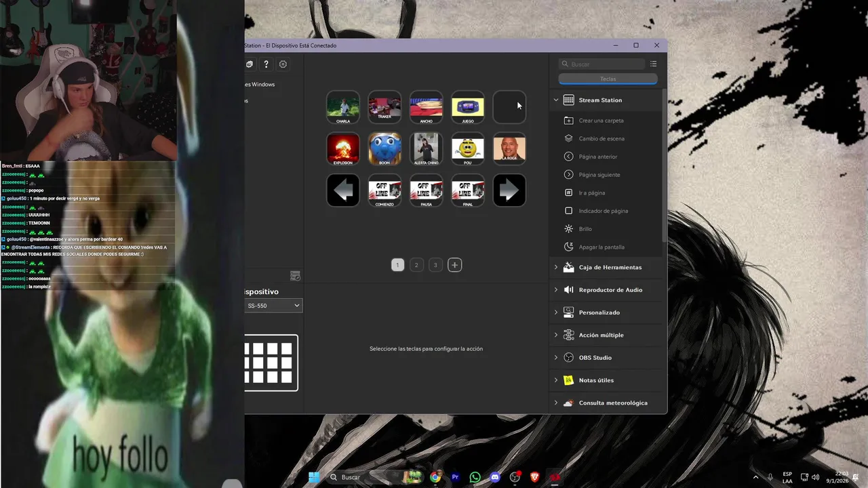Viewport: 868px width, 488px height.
Task: Click the OBS taskbar icon with red badge
Action: point(515,477)
